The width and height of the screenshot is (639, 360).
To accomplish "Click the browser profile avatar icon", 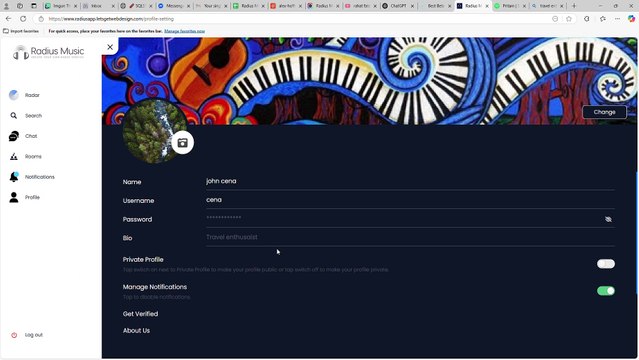I will 6,6.
